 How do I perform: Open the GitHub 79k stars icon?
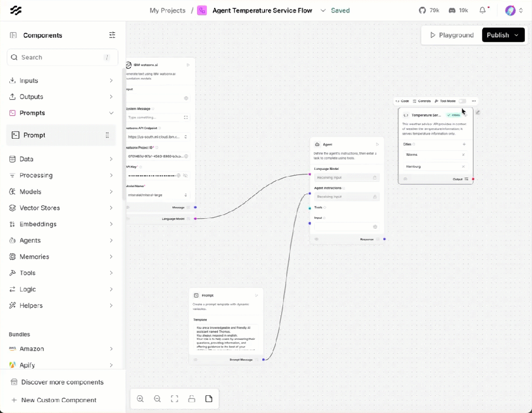429,10
